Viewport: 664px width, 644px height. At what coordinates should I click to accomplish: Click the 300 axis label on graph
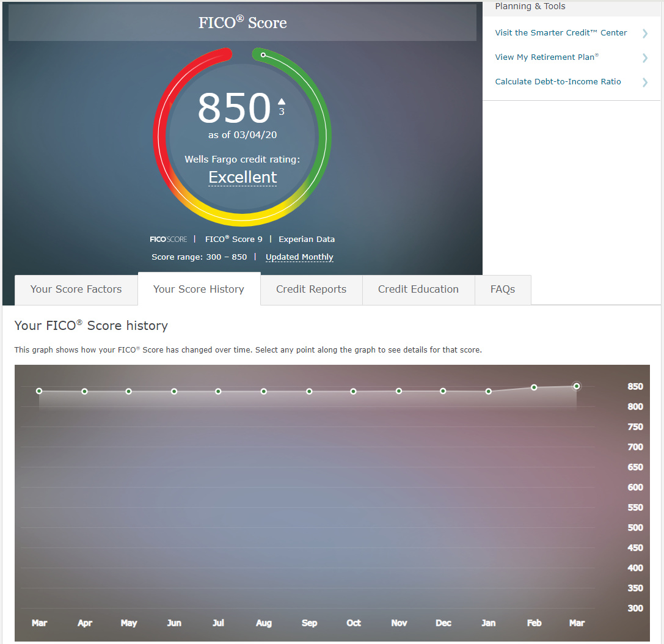point(635,608)
